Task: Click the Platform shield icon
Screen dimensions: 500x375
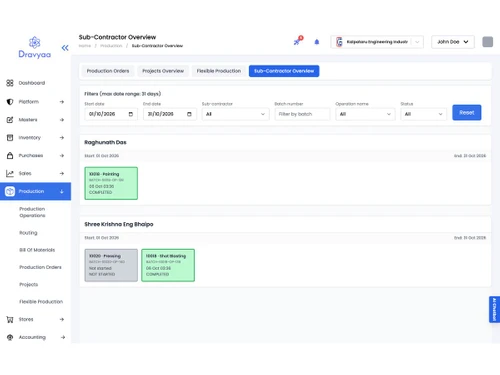Action: 10,102
